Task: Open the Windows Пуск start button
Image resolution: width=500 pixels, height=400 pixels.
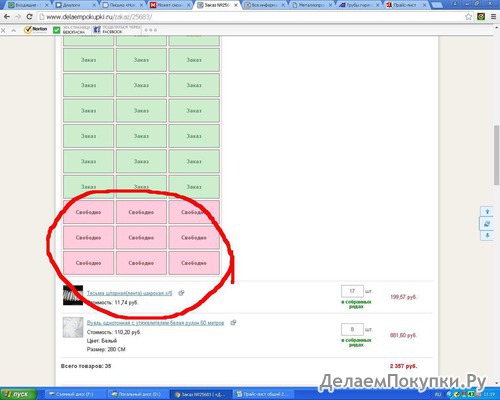Action: click(x=18, y=394)
